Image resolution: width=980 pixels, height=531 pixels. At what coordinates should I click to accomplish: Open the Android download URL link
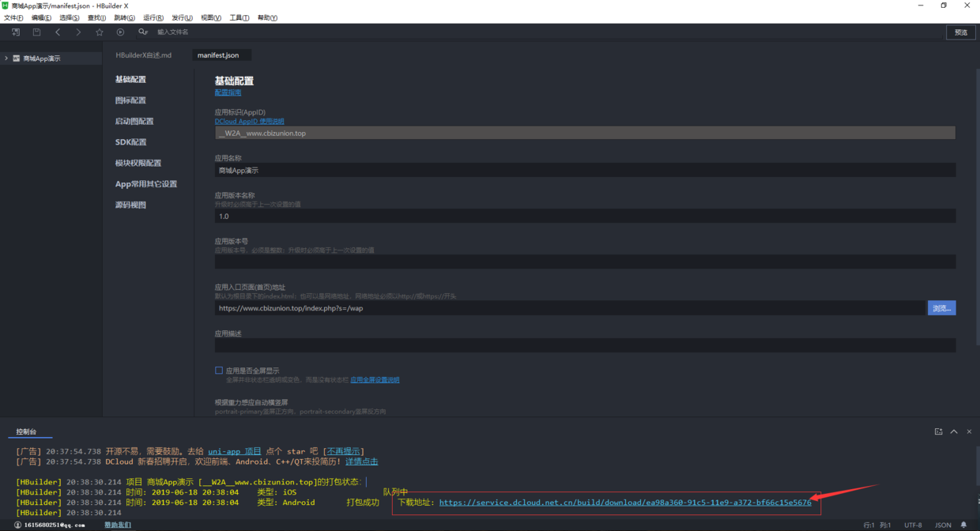(625, 503)
